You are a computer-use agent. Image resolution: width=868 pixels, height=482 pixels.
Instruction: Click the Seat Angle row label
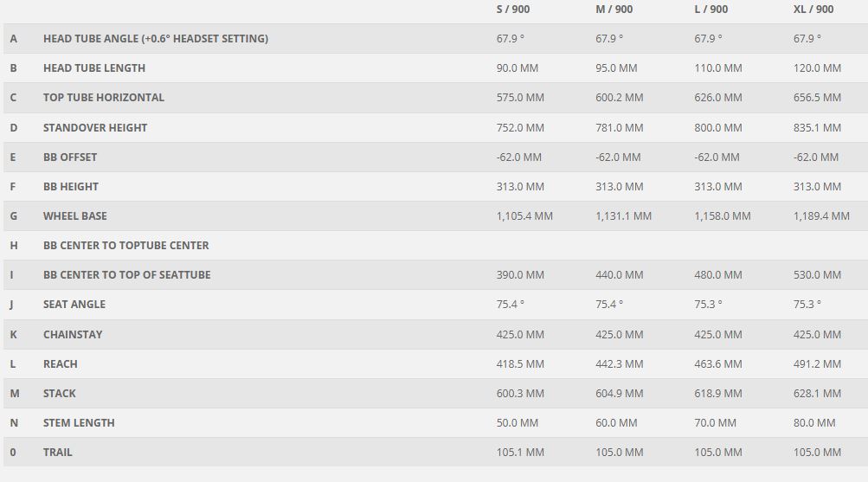(74, 305)
